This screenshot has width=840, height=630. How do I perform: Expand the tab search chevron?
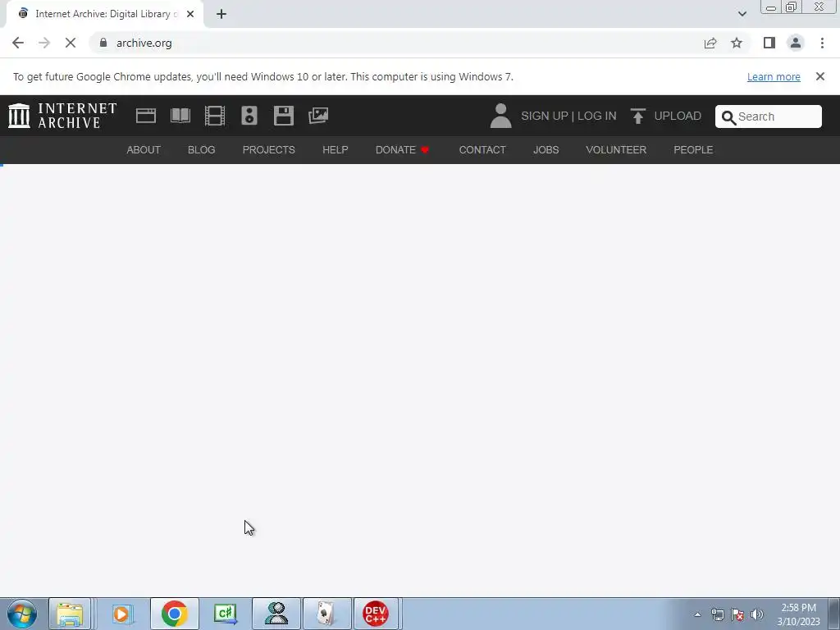(x=742, y=14)
